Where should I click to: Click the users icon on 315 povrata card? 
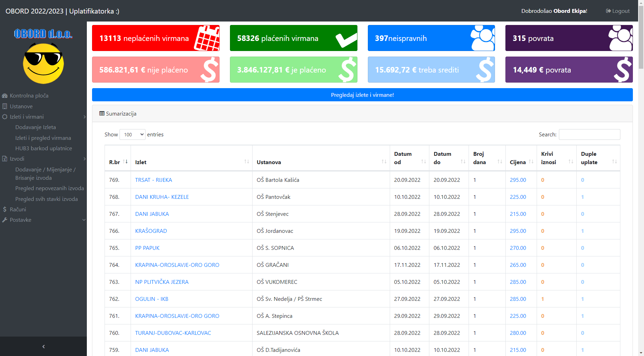[620, 38]
